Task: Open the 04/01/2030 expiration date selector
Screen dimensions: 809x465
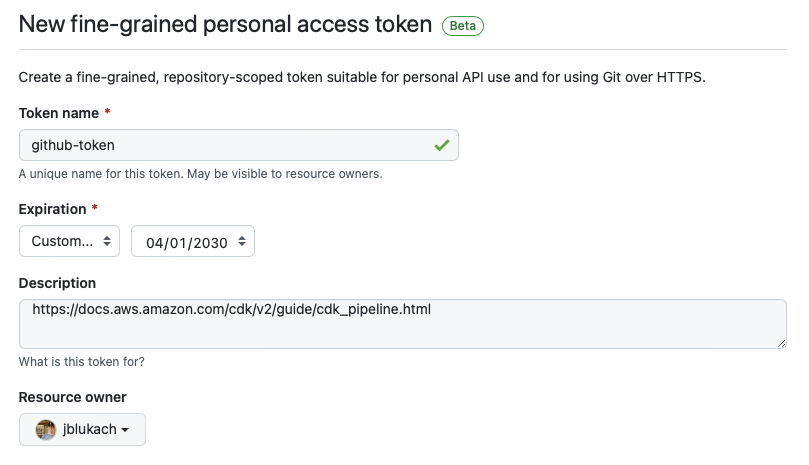Action: (193, 242)
